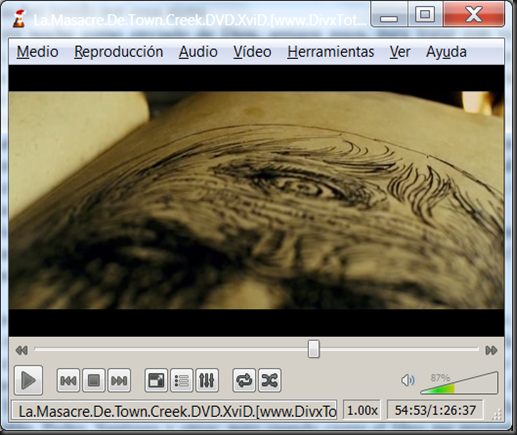Open the Medio menu
Image resolution: width=517 pixels, height=435 pixels.
click(x=37, y=52)
